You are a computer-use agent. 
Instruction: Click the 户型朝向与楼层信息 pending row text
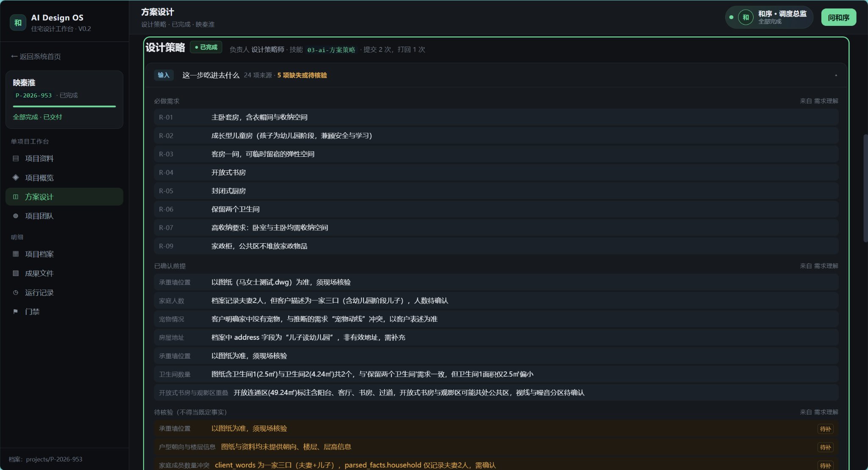(x=286, y=447)
